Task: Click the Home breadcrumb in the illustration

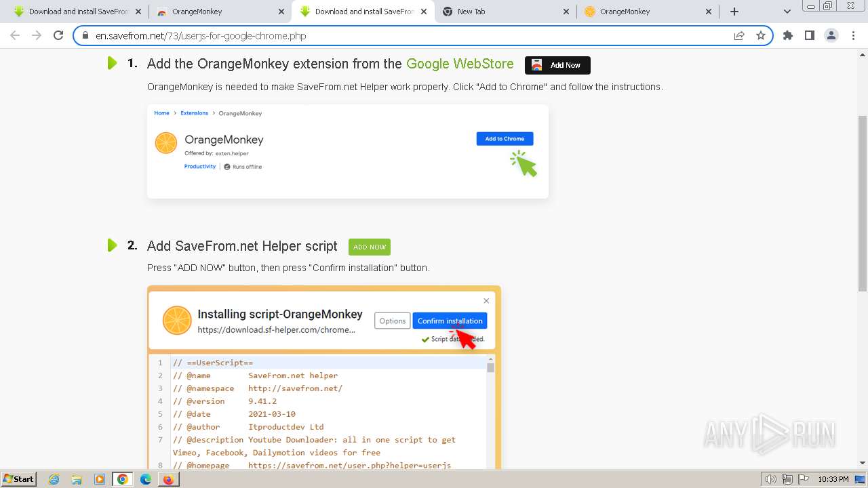Action: (x=161, y=113)
